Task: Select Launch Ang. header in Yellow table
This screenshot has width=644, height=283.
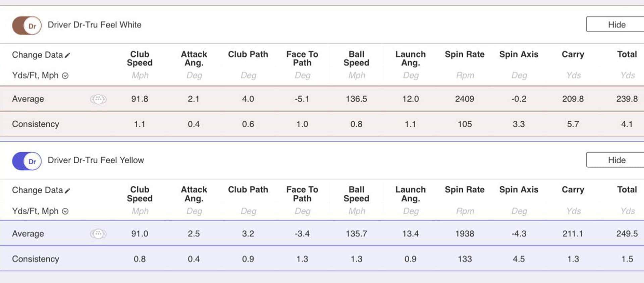Action: pos(411,194)
